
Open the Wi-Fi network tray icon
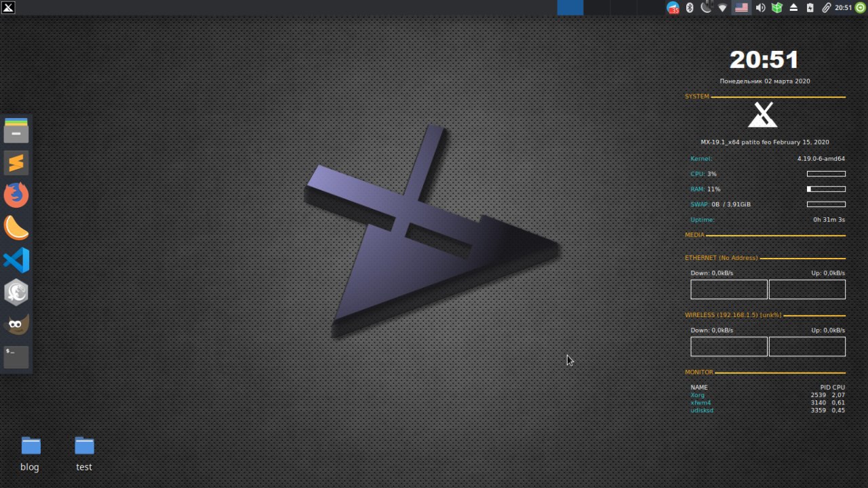(723, 7)
